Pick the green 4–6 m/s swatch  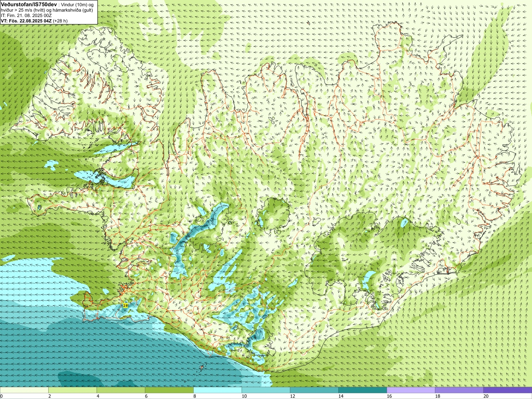(x=121, y=390)
